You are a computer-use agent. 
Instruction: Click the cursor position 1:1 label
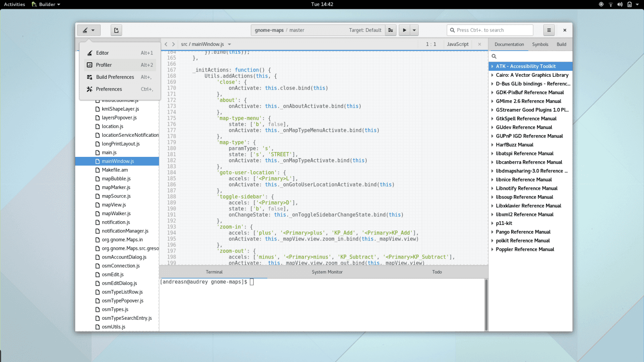(x=431, y=44)
